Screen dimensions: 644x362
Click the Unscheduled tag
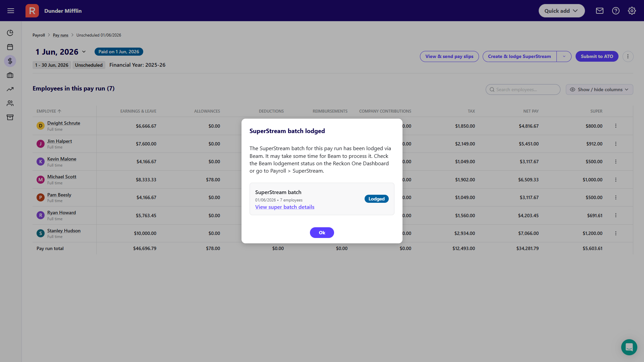89,65
